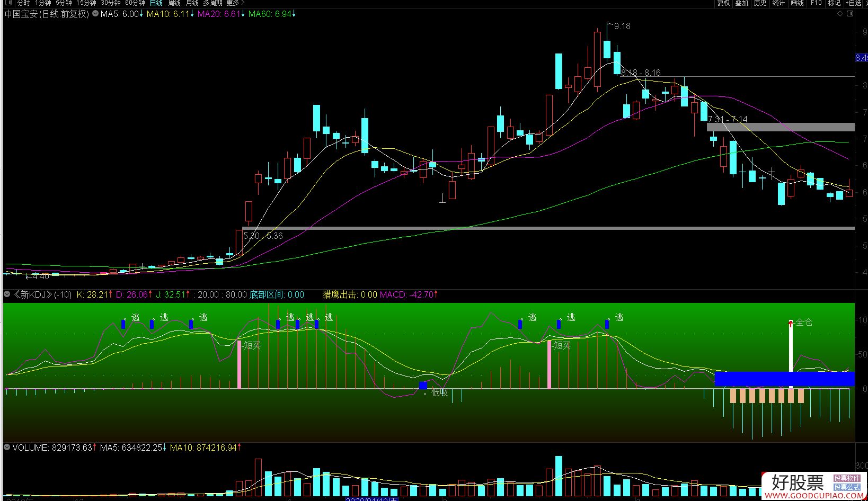Open the 复权 adjustment button
Screen dimensions: 868x501
pos(723,3)
